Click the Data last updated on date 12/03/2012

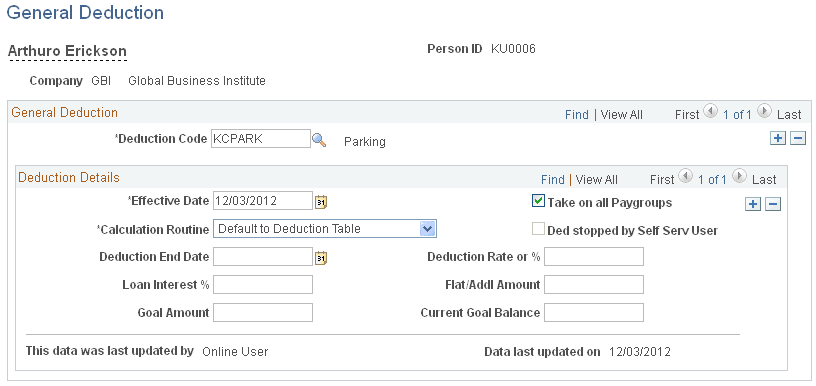click(640, 352)
